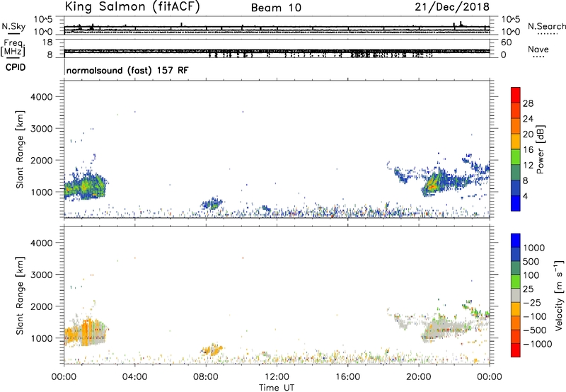Click the '4000' tick on velocity panel axis
Image resolution: width=566 pixels, height=392 pixels.
(x=42, y=243)
